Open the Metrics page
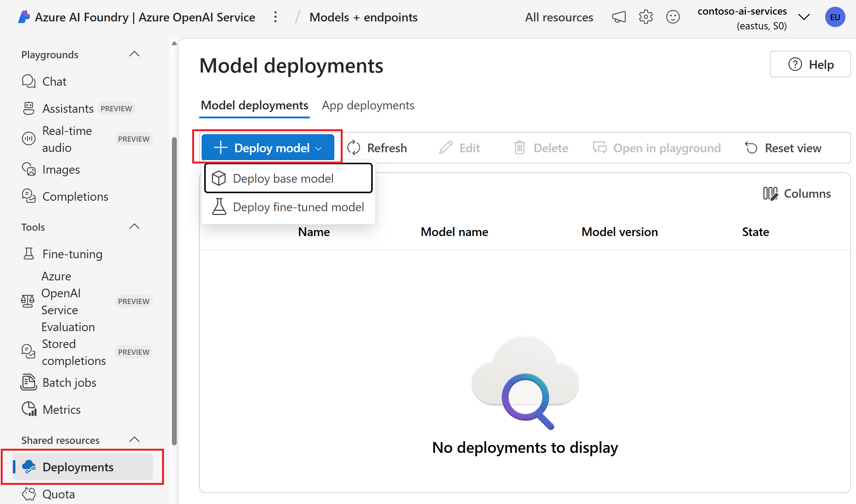 coord(61,409)
